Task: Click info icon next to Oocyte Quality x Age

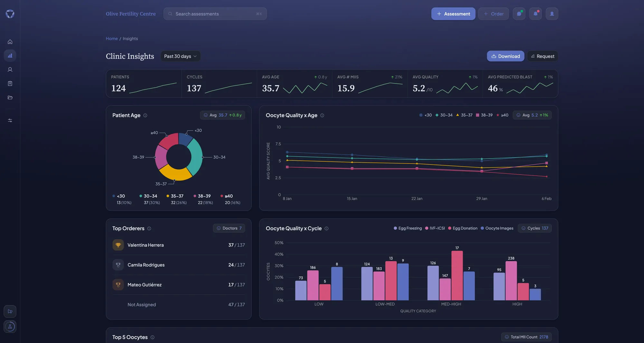Action: click(322, 115)
